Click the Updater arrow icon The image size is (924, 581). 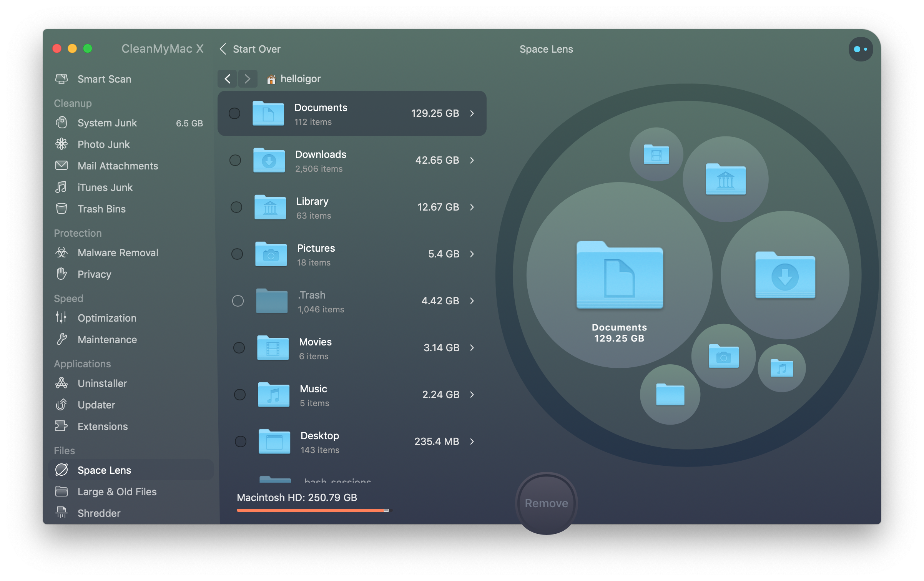point(61,405)
